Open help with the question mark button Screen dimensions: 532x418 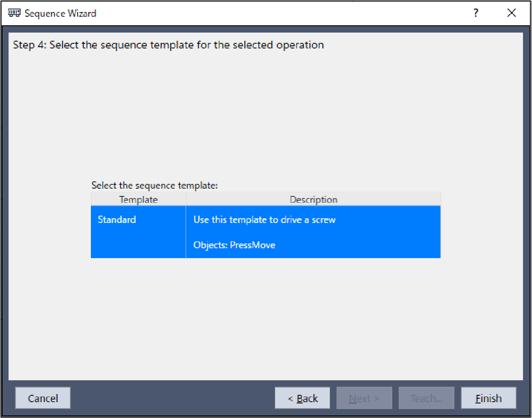coord(476,13)
